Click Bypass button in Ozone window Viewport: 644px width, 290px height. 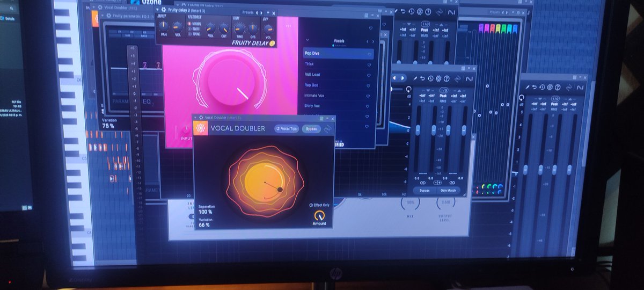(x=425, y=190)
